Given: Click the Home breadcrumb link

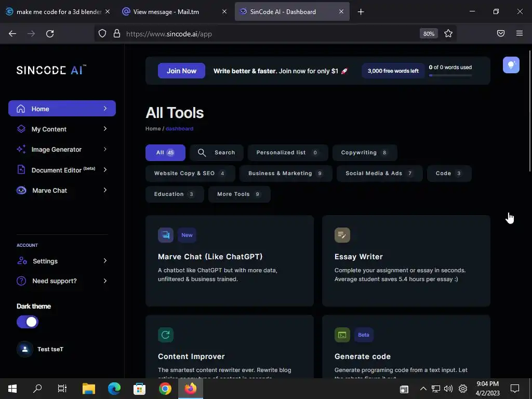Looking at the screenshot, I should tap(153, 129).
